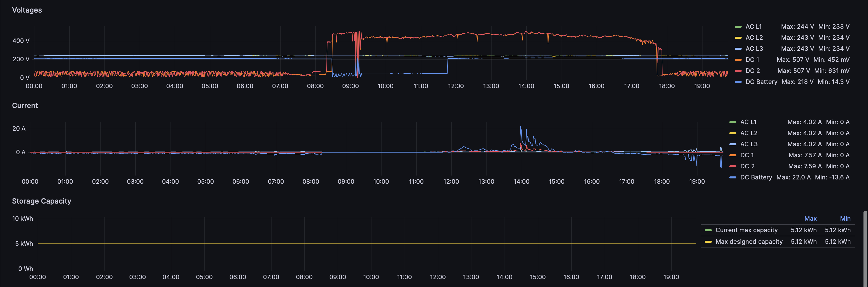Toggle Max designed capacity series

pos(749,242)
